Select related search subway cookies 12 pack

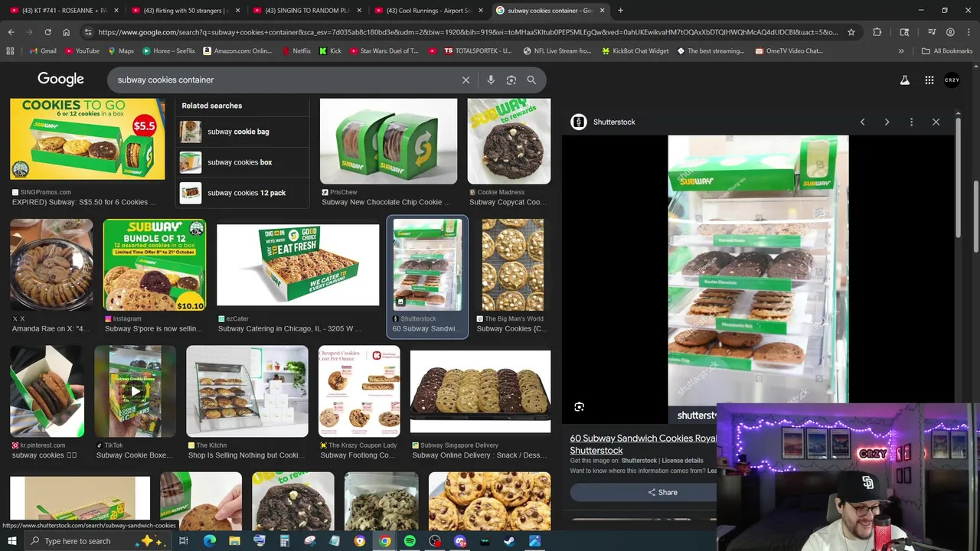[243, 193]
